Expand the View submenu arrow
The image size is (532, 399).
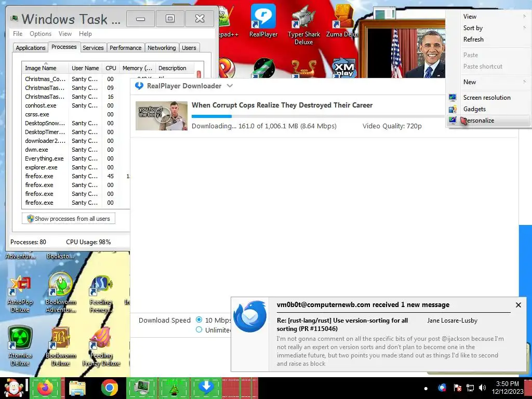pyautogui.click(x=525, y=16)
